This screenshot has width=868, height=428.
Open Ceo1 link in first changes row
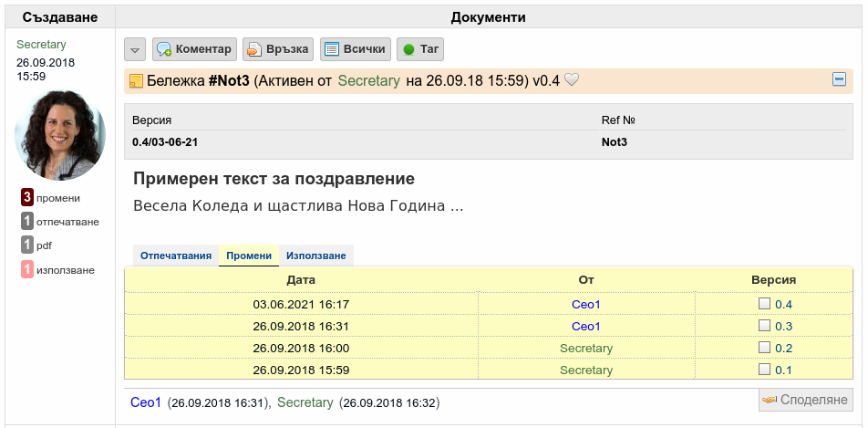click(585, 305)
